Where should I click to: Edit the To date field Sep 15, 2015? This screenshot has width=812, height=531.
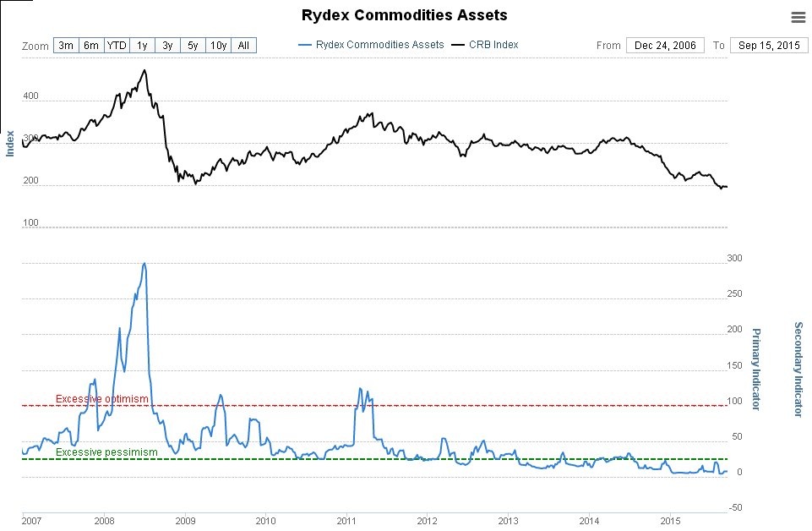tap(769, 46)
